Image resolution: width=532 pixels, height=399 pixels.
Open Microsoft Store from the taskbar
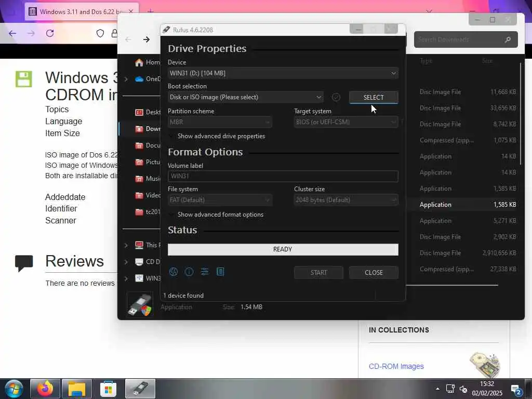[108, 389]
